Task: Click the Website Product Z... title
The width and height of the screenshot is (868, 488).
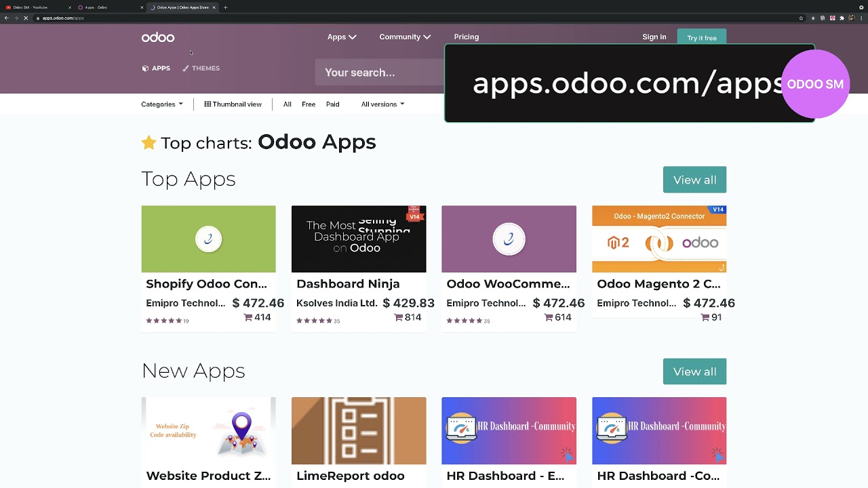Action: tap(208, 476)
